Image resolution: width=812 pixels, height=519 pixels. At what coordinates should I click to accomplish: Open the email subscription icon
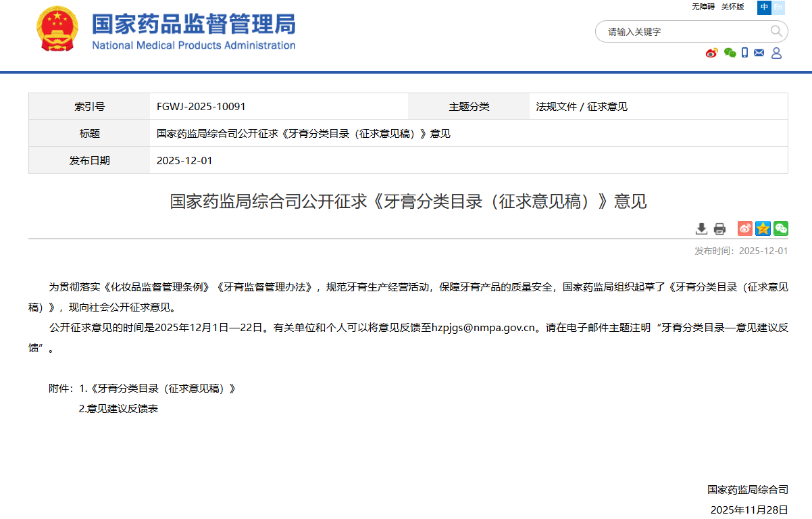coord(759,52)
